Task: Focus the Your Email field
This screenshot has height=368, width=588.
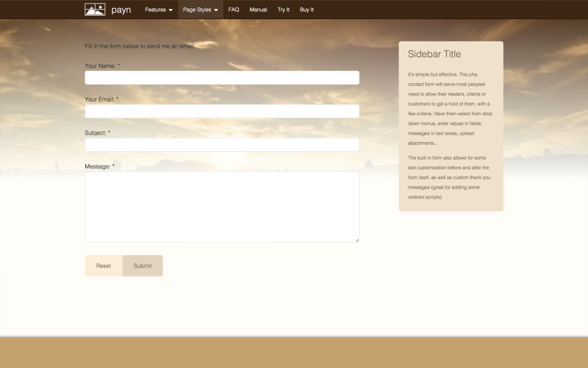Action: [x=222, y=111]
